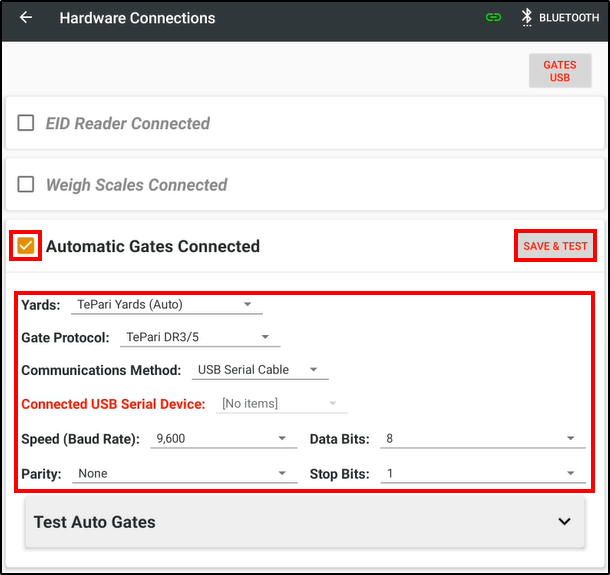
Task: Open Connected USB Serial Device dropdown
Action: point(282,404)
